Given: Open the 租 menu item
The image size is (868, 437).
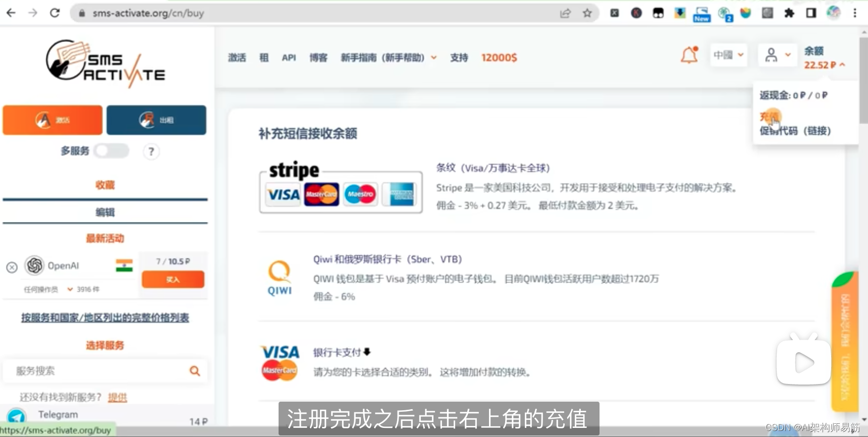Looking at the screenshot, I should point(264,58).
